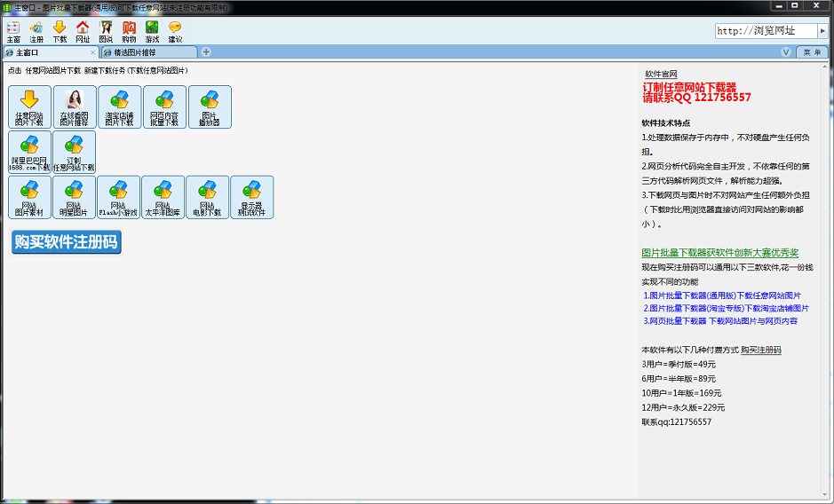Click the 建议 suggestion toolbar icon
The image size is (834, 504).
[175, 32]
